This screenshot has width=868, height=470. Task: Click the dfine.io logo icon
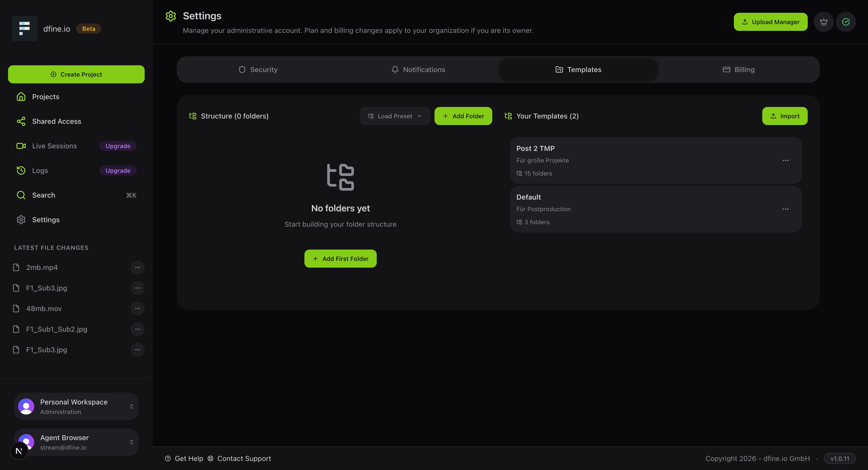coord(24,29)
